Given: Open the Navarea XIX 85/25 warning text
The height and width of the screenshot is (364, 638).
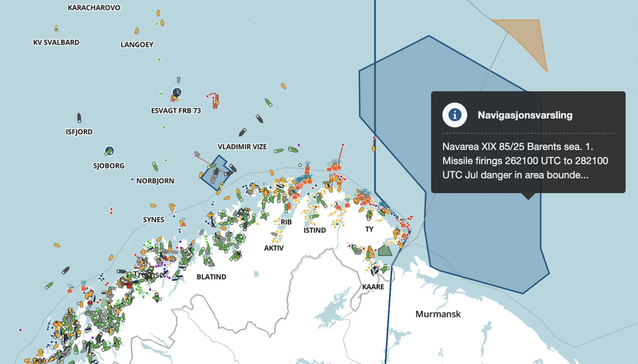Looking at the screenshot, I should (x=525, y=161).
